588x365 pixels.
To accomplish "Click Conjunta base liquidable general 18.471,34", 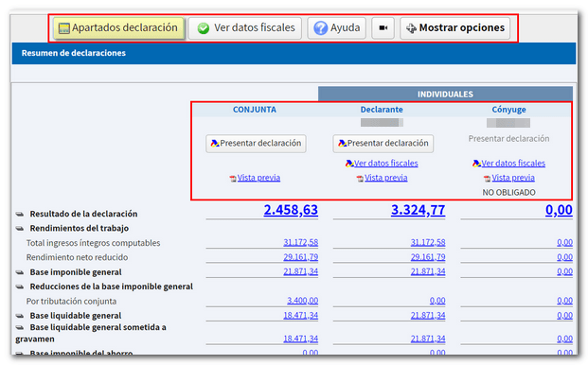I will pyautogui.click(x=301, y=316).
